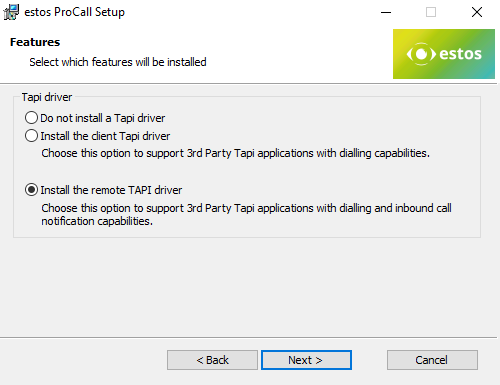Screen dimensions: 500x385
Task: Click the estos wordmark in banner
Action: [x=460, y=54]
